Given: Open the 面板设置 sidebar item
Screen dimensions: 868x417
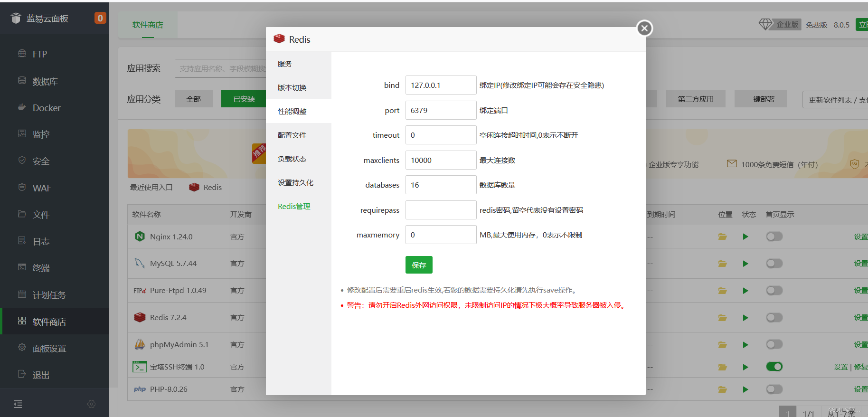Looking at the screenshot, I should 55,348.
